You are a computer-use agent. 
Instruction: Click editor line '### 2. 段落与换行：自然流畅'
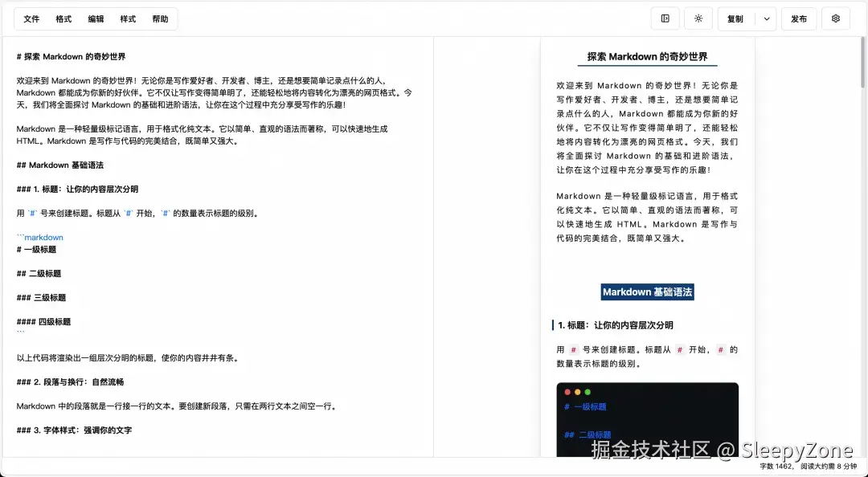[x=70, y=381]
